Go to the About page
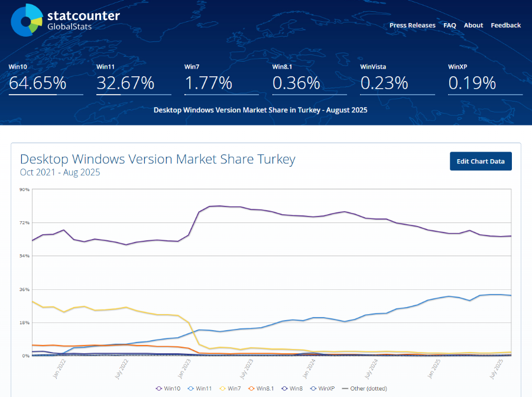532x397 pixels. click(473, 25)
